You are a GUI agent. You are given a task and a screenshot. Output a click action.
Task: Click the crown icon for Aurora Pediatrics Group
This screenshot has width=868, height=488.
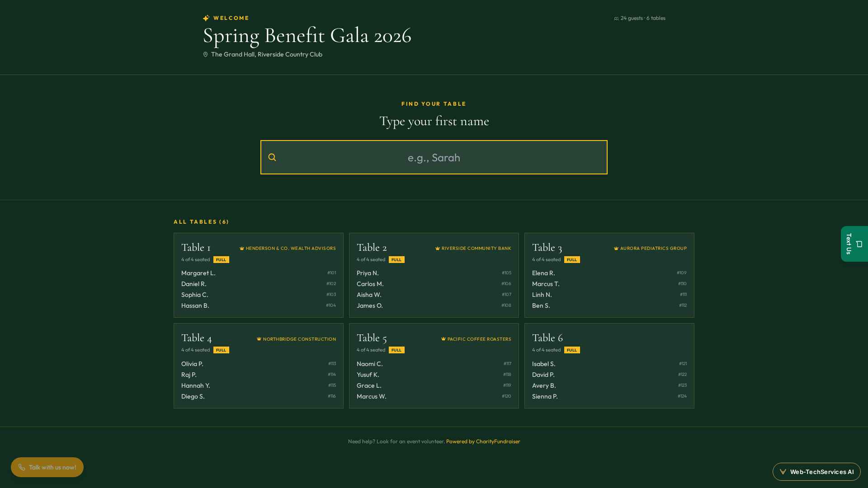[616, 249]
